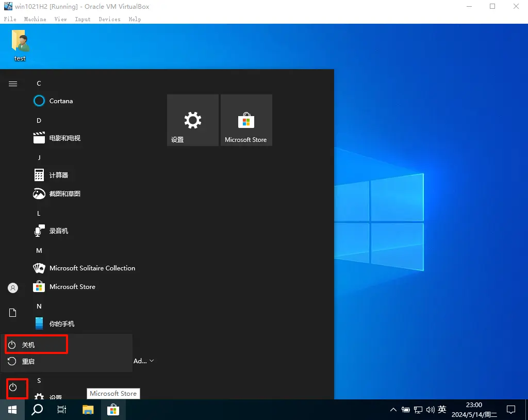The width and height of the screenshot is (528, 420).
Task: Open 你的手机 app
Action: click(54, 324)
